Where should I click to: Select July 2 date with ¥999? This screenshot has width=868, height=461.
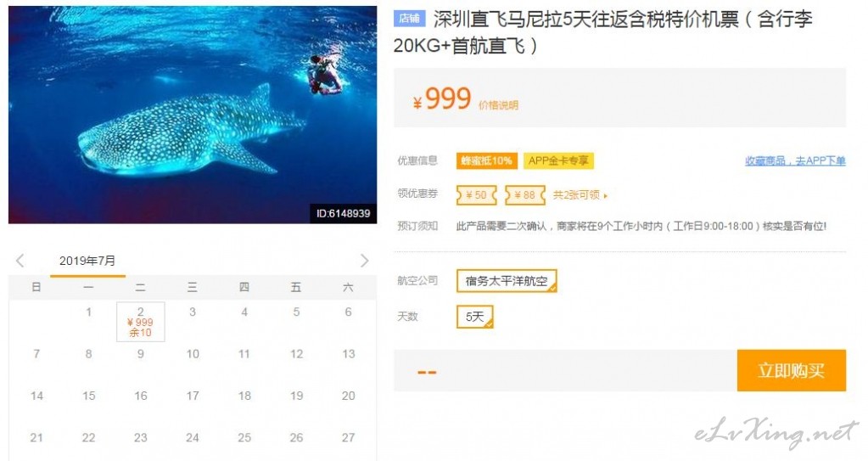pyautogui.click(x=141, y=322)
